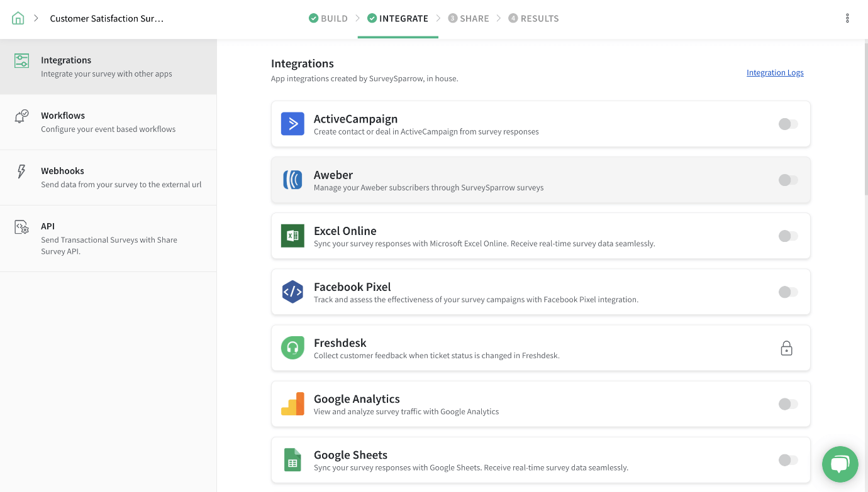This screenshot has height=492, width=868.
Task: Open the Integration Logs link
Action: click(775, 72)
